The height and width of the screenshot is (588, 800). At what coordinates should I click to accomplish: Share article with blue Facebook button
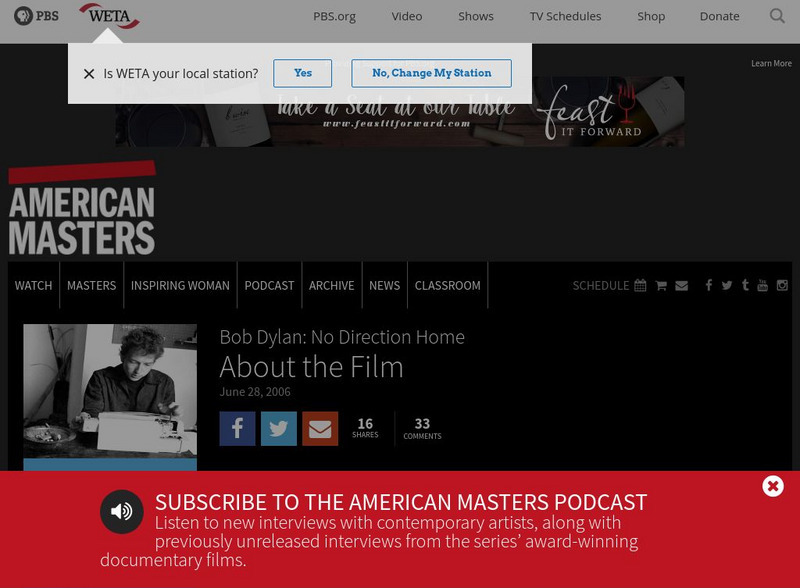237,429
